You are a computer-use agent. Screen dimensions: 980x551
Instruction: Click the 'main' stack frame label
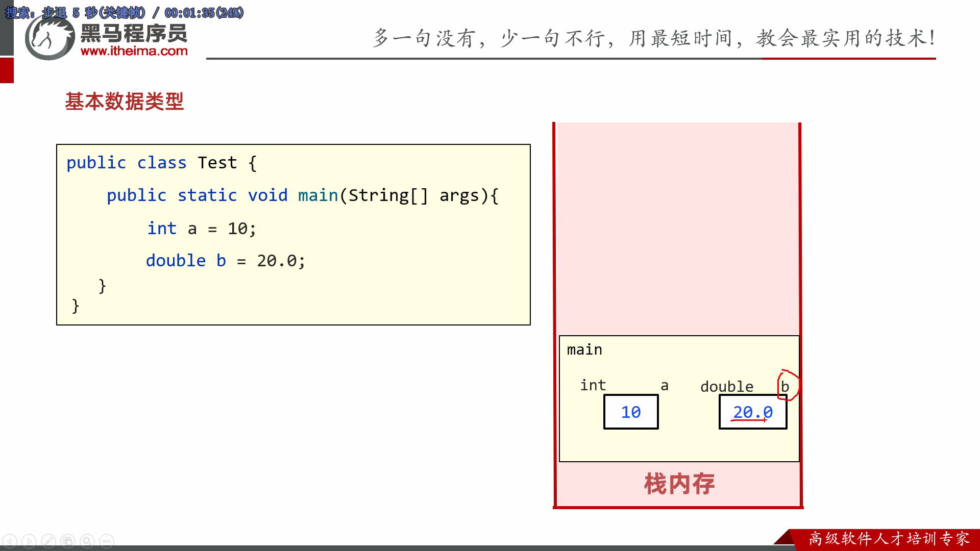coord(584,349)
